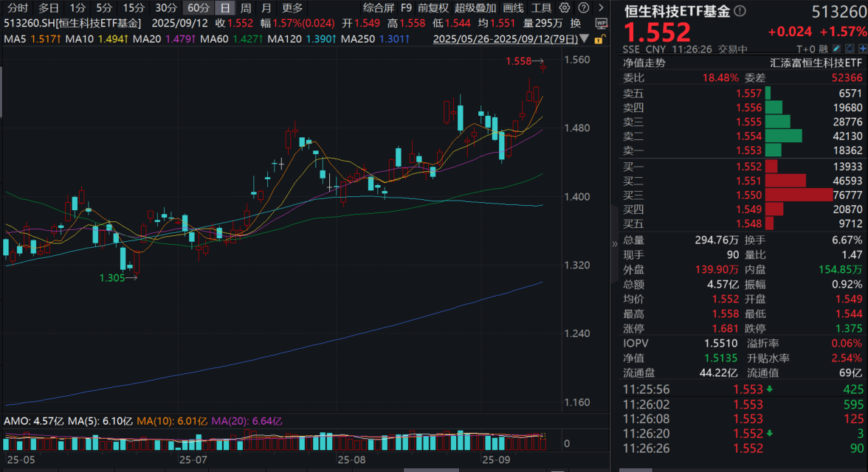This screenshot has height=472, width=868.
Task: Click the orange padlock icon
Action: click(599, 38)
